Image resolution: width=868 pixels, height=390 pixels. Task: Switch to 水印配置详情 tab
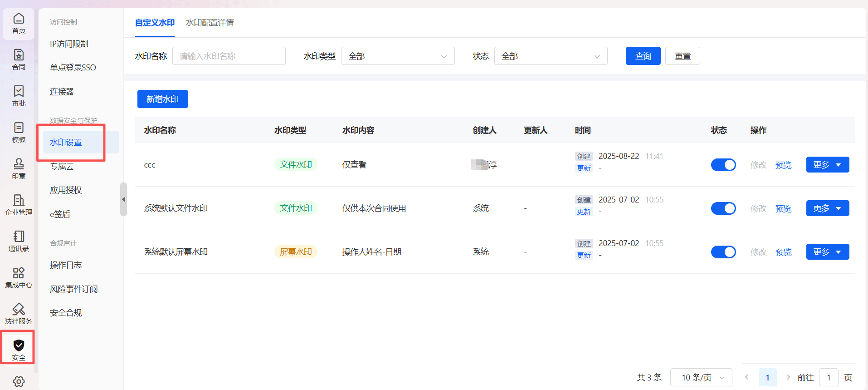pyautogui.click(x=210, y=23)
